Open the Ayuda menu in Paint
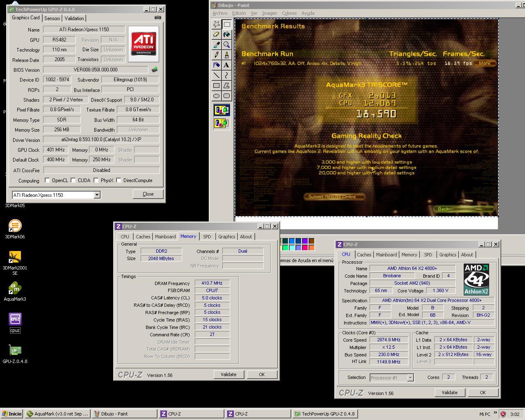This screenshot has width=525, height=420. (308, 13)
